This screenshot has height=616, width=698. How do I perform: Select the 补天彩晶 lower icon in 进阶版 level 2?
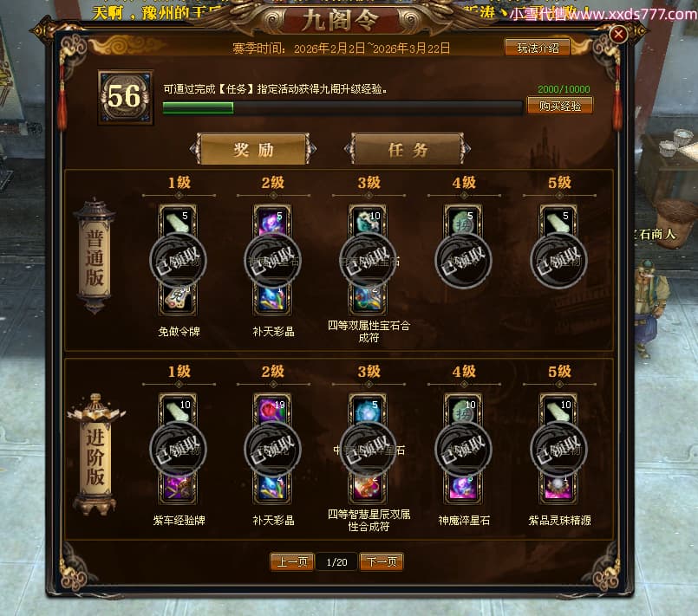(272, 488)
